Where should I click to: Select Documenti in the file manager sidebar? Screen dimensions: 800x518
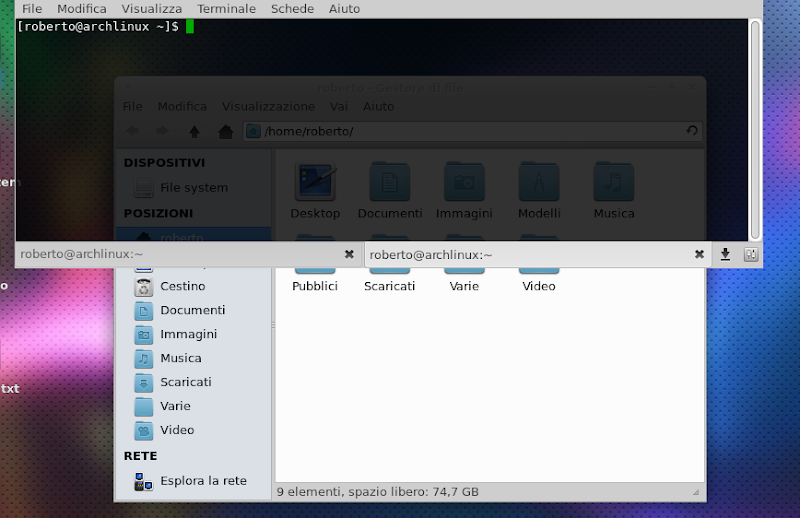194,310
